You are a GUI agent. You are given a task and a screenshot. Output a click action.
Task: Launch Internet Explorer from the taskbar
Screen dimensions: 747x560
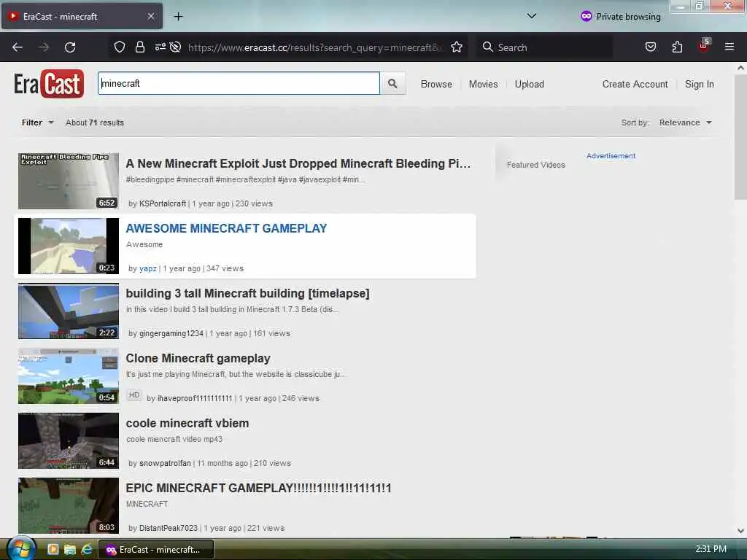click(87, 550)
